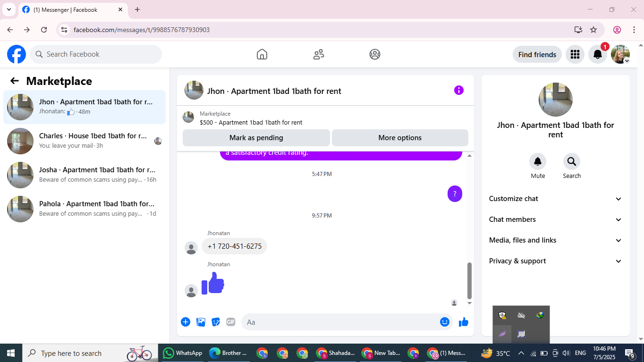
Task: Click the More options button
Action: [400, 138]
